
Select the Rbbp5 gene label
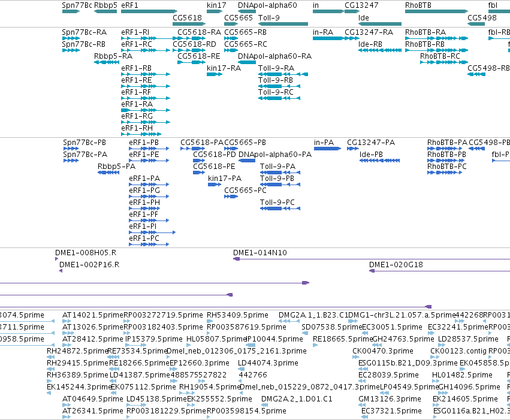pyautogui.click(x=105, y=5)
